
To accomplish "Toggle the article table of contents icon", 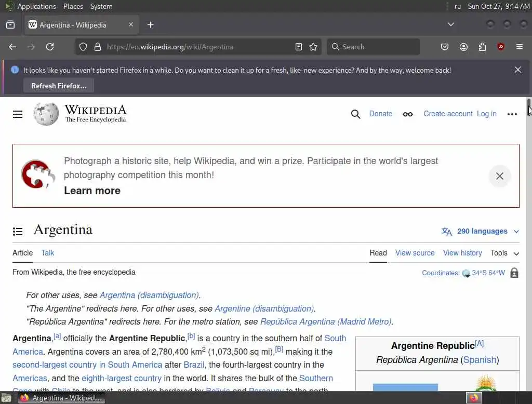I will pos(18,232).
